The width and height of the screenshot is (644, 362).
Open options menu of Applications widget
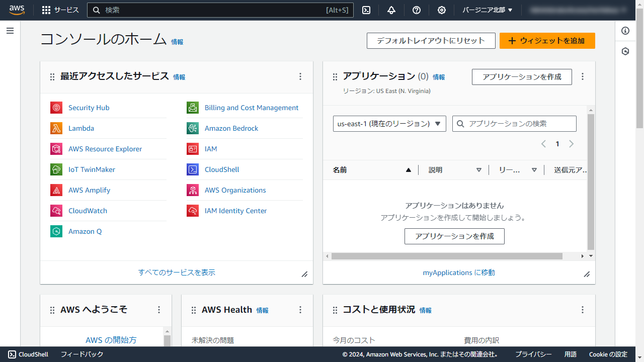[583, 76]
